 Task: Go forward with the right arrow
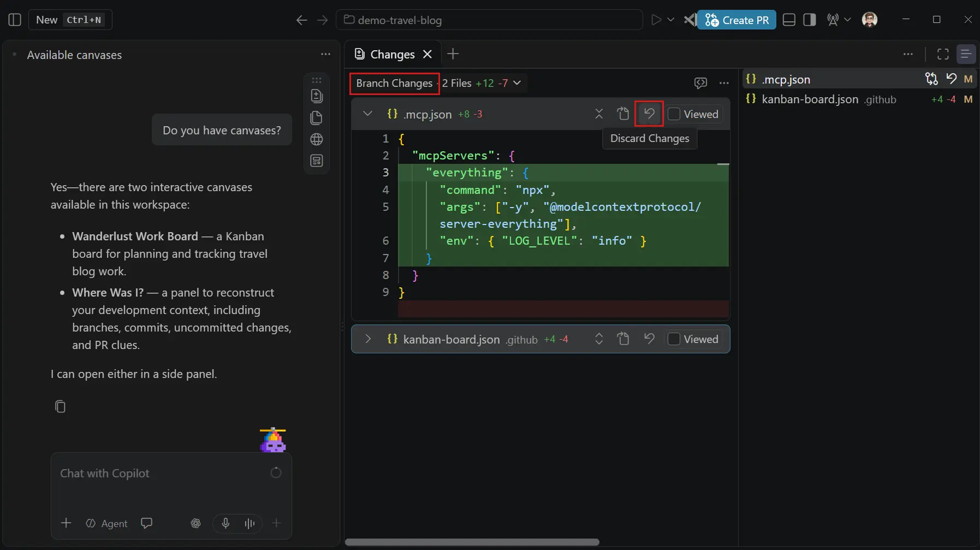(323, 20)
